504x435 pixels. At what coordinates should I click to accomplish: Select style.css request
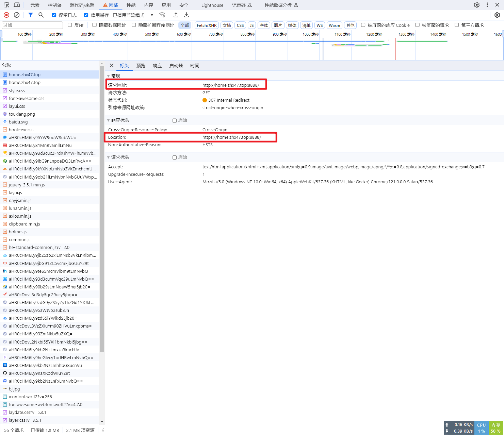[50, 90]
